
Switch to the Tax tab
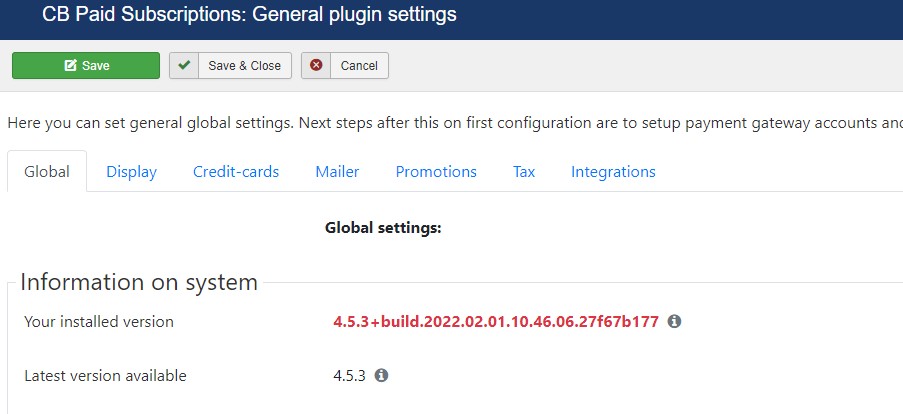point(524,172)
